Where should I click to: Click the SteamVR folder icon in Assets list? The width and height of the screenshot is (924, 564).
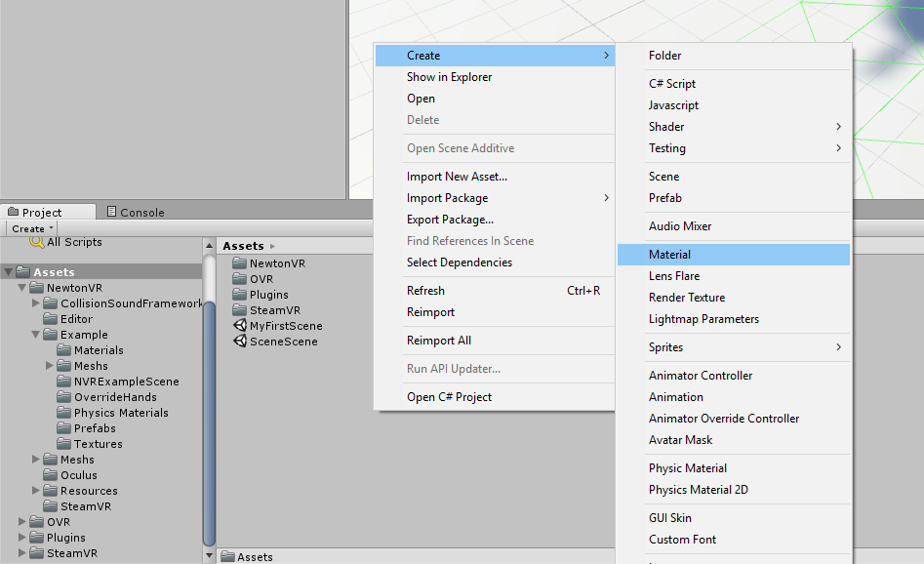coord(239,309)
